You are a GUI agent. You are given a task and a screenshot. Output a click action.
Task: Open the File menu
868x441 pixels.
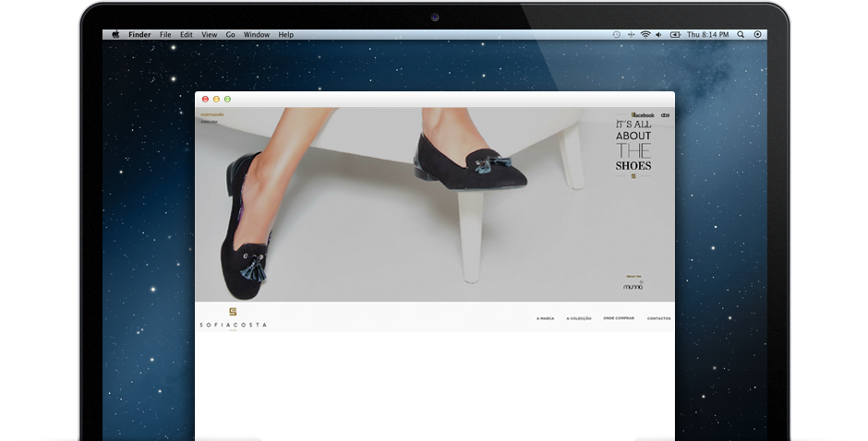click(165, 34)
